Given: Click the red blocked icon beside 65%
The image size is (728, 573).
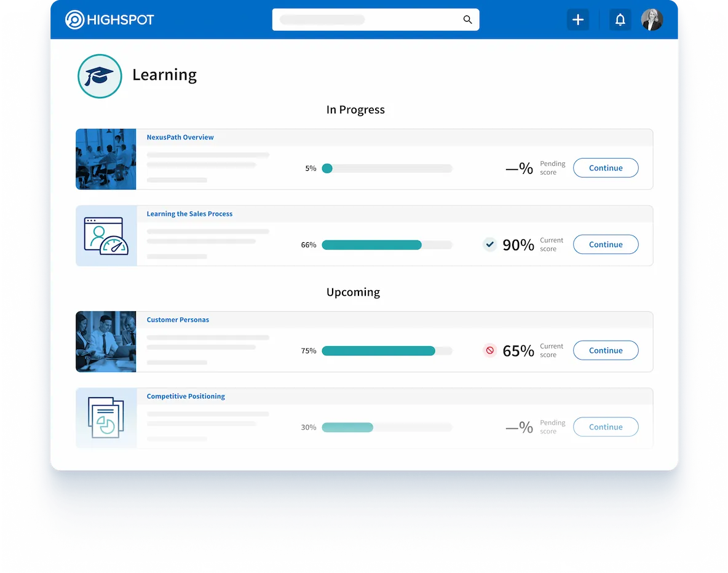Looking at the screenshot, I should 490,350.
